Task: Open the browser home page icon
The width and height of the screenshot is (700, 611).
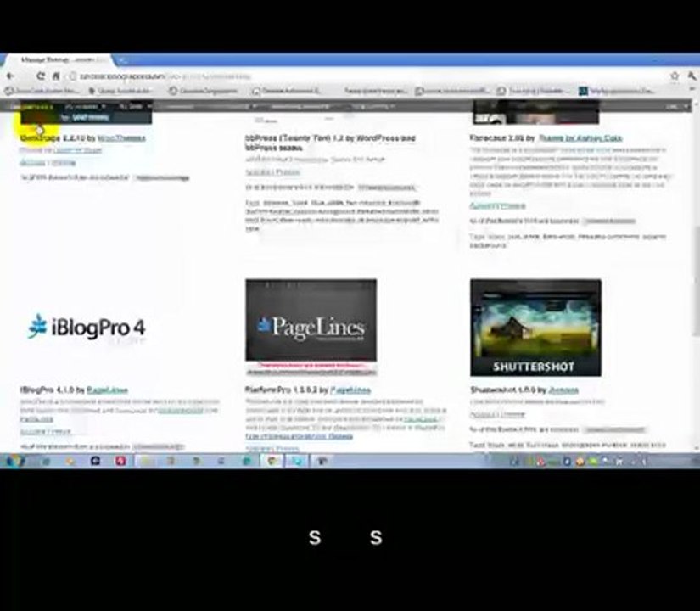Action: coord(56,76)
